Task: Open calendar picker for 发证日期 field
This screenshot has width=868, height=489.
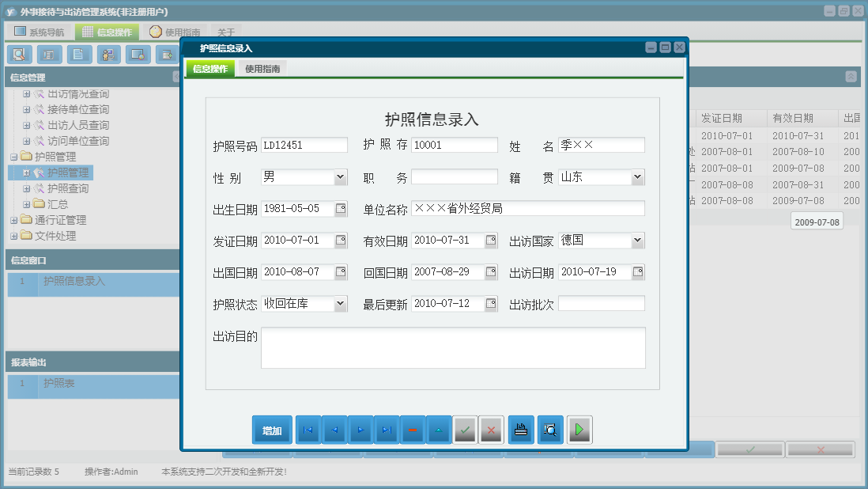Action: tap(341, 241)
